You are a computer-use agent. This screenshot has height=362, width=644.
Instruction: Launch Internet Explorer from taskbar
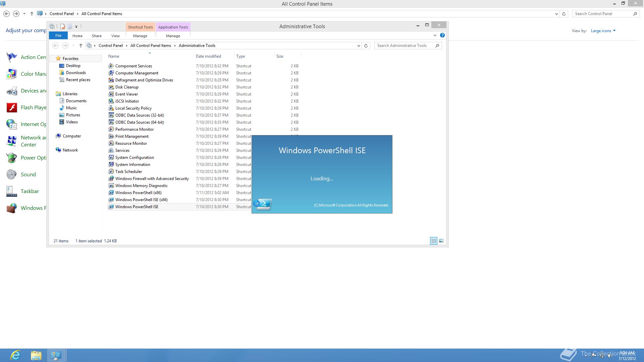coord(15,355)
